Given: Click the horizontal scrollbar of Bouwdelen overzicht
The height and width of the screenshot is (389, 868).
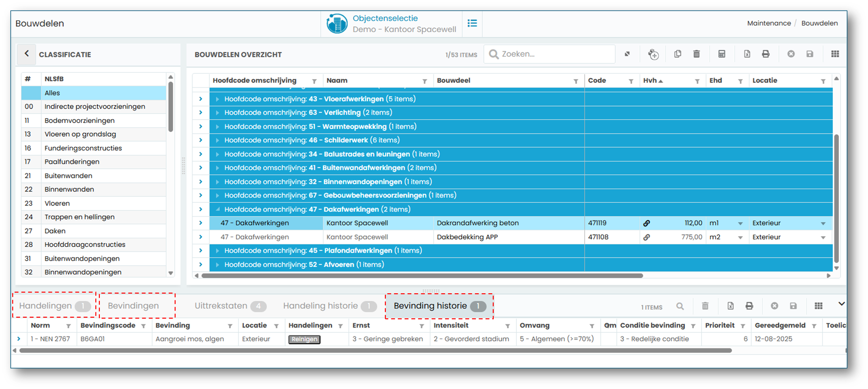Looking at the screenshot, I should pyautogui.click(x=422, y=276).
